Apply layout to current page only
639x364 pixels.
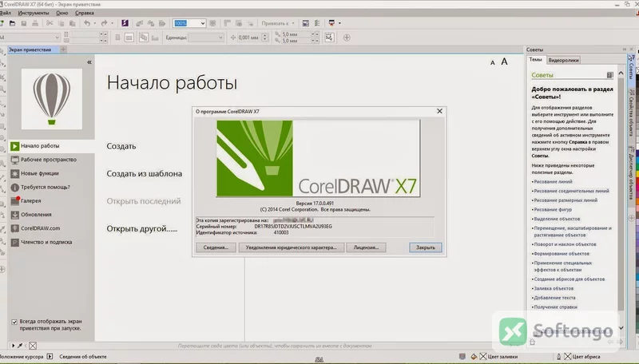tap(155, 38)
